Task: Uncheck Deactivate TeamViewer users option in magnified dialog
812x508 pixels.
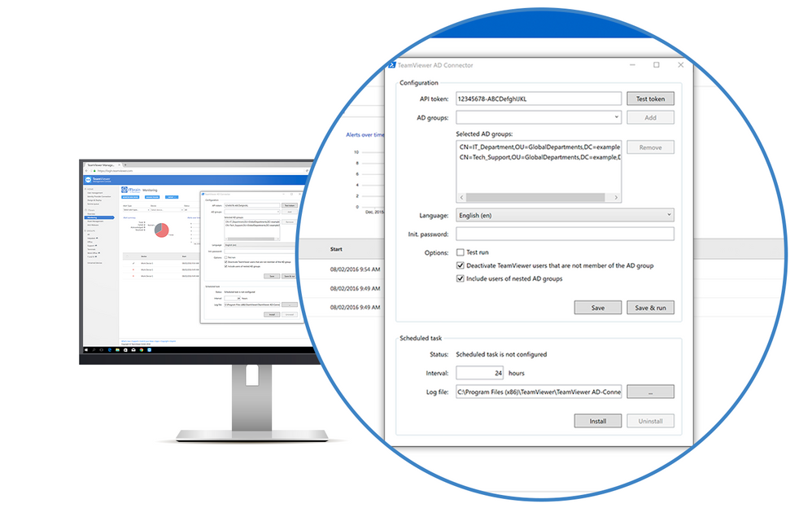Action: pyautogui.click(x=460, y=265)
